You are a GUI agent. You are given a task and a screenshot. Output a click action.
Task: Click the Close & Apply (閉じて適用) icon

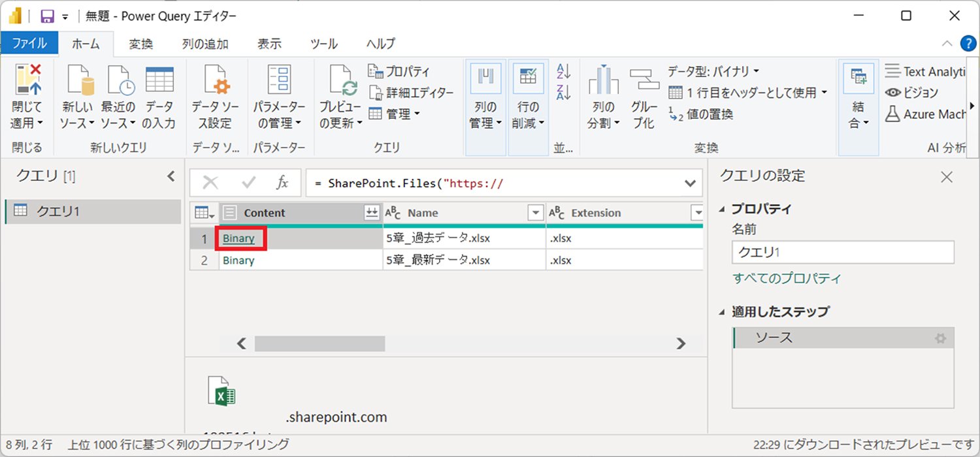(x=27, y=79)
